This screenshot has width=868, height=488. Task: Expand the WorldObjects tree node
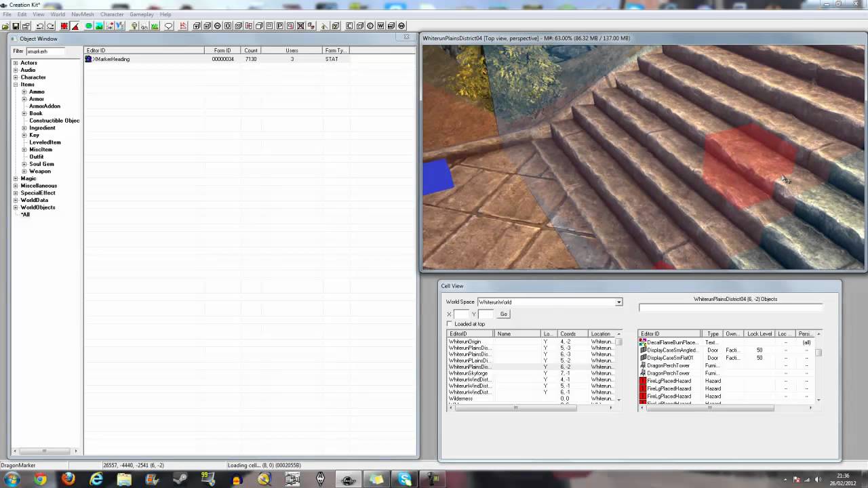point(16,207)
